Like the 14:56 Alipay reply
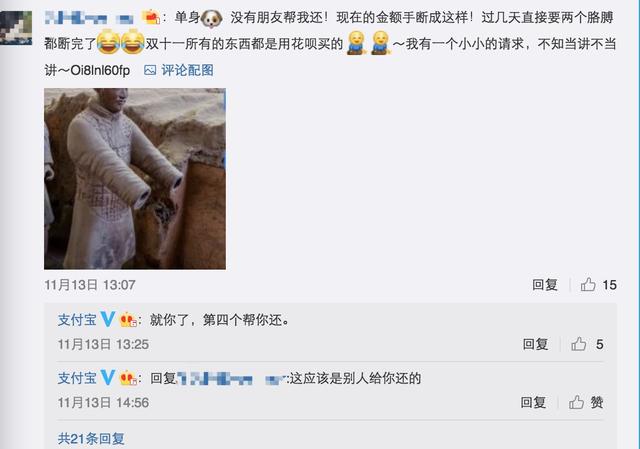 (x=576, y=402)
